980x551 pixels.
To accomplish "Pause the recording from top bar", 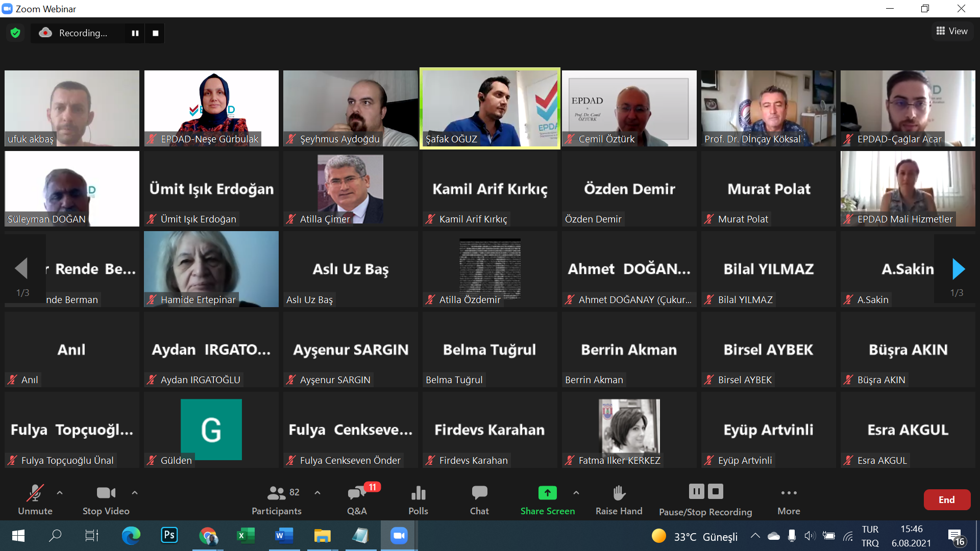I will pos(135,33).
